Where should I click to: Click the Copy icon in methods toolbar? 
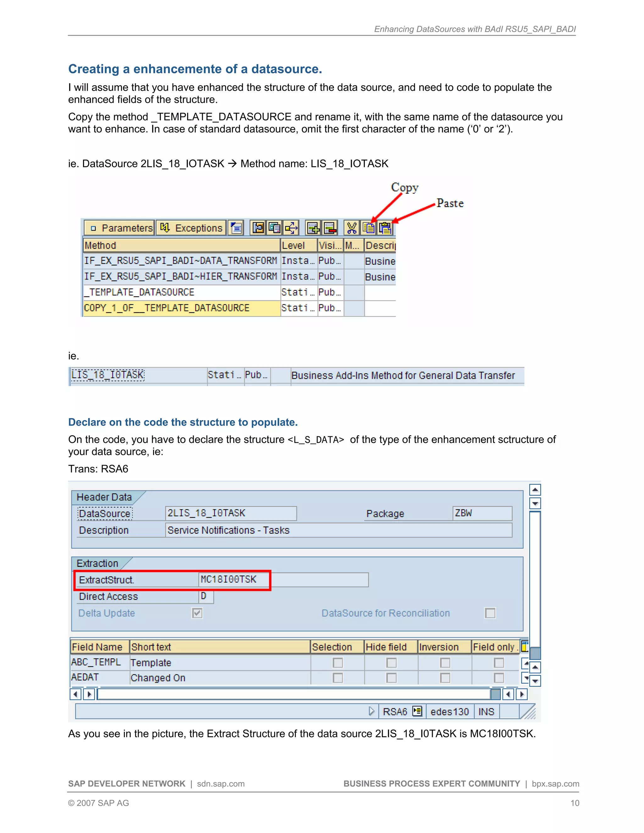[x=369, y=228]
